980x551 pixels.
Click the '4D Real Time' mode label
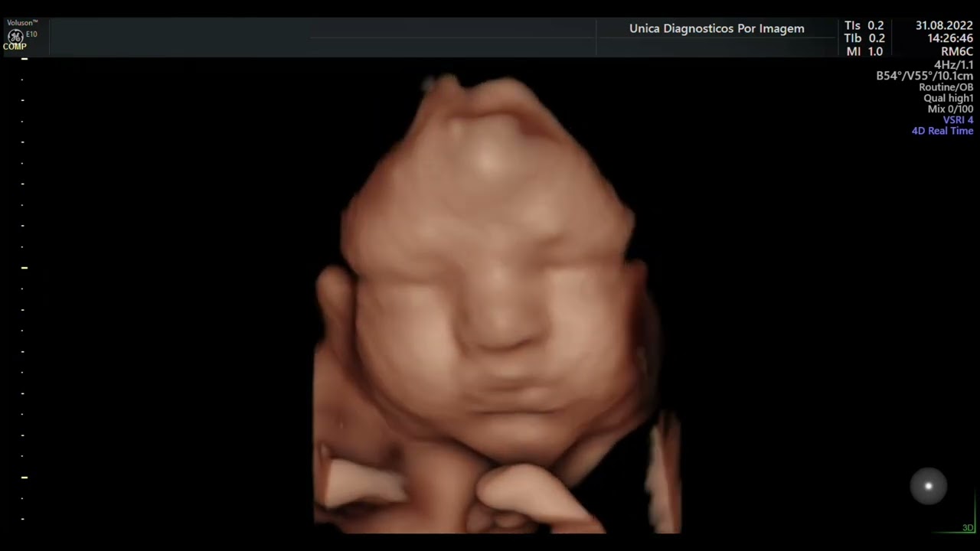point(942,131)
